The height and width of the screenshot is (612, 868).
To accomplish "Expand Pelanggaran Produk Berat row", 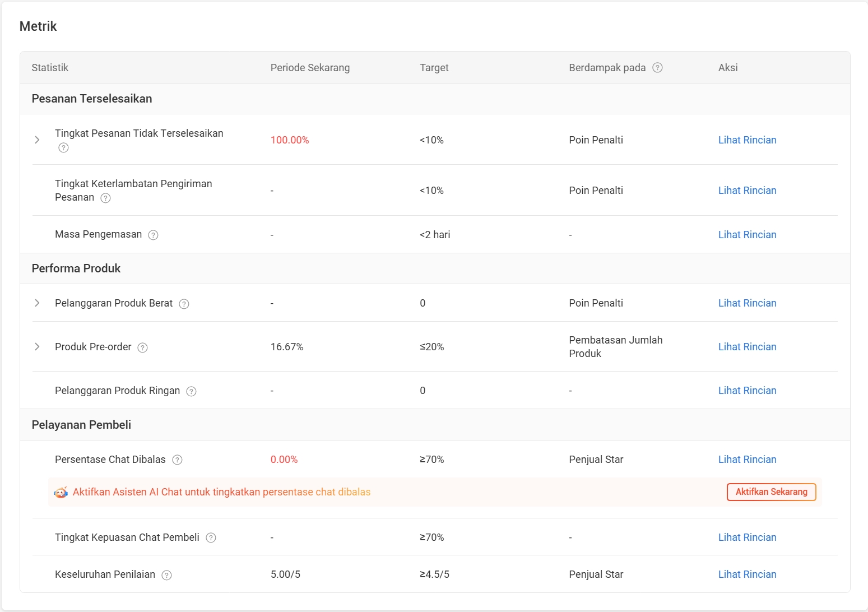I will [x=37, y=303].
